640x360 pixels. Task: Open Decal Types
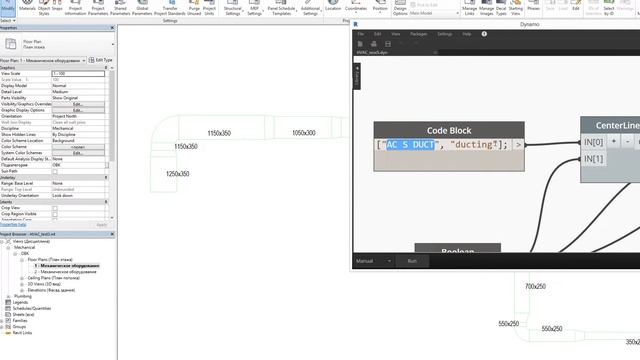click(501, 7)
